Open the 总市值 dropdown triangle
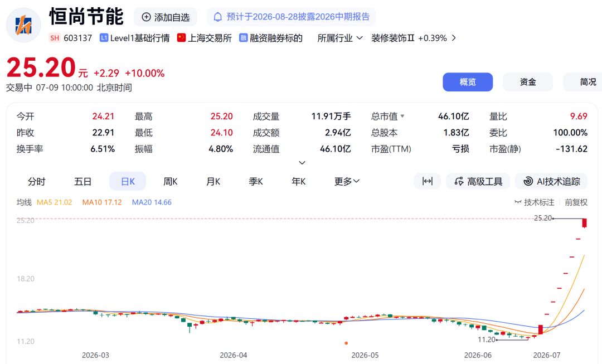The height and width of the screenshot is (364, 602). click(x=402, y=116)
